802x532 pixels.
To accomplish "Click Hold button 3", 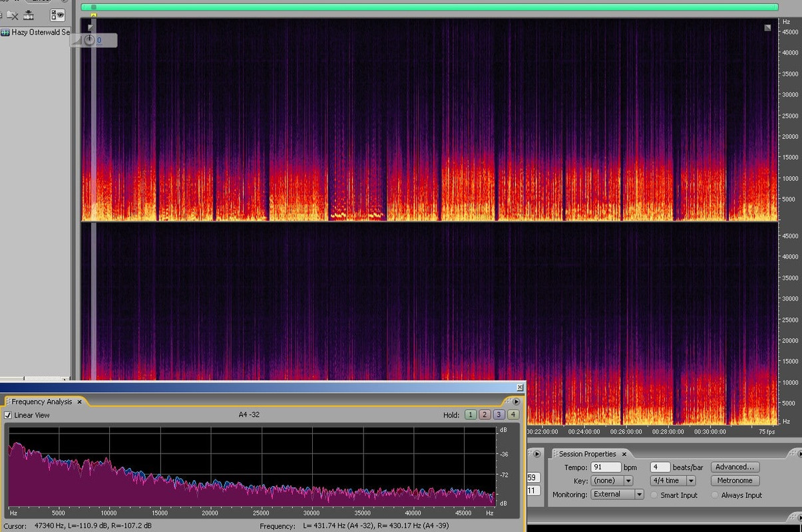I will 499,414.
